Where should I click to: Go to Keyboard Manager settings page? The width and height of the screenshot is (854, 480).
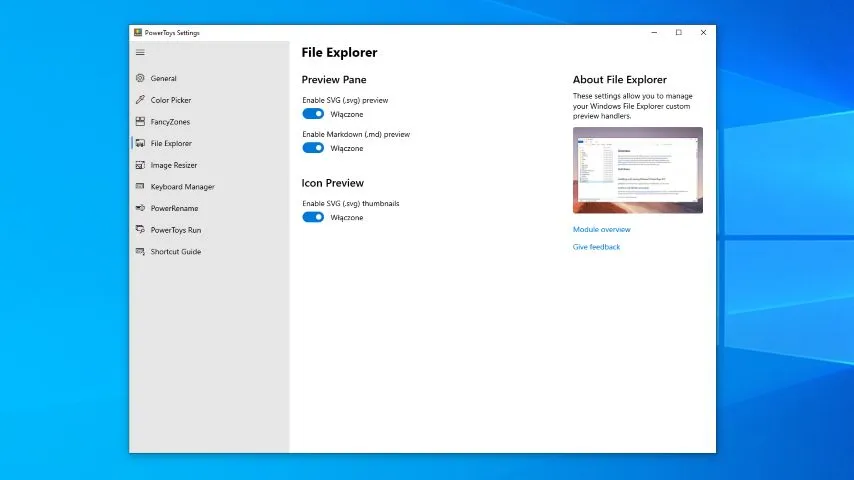pos(182,187)
